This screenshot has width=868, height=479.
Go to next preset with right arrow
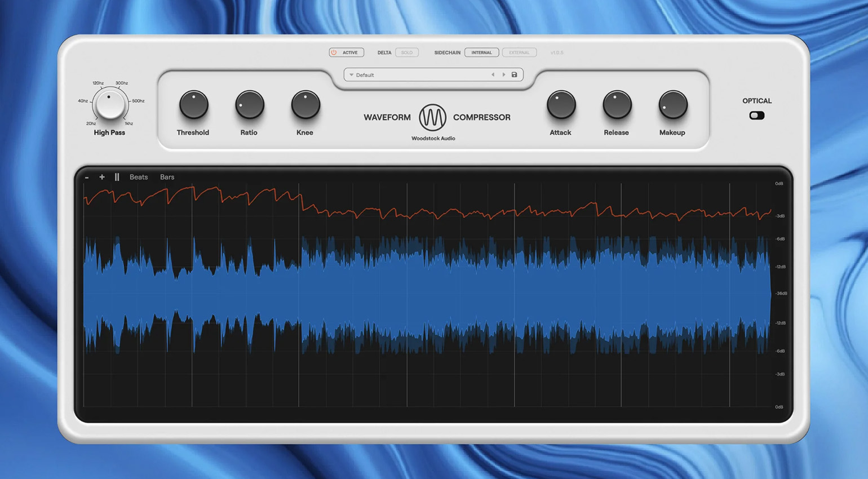pyautogui.click(x=503, y=75)
